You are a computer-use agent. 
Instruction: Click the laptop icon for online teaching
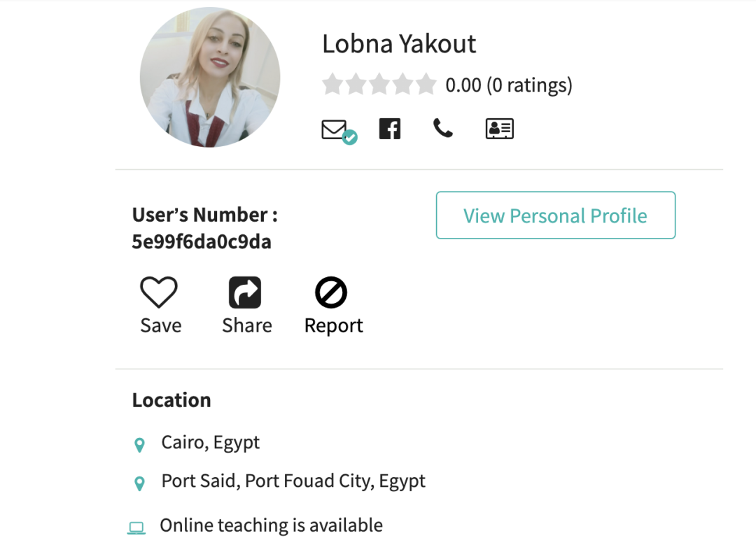(x=136, y=527)
